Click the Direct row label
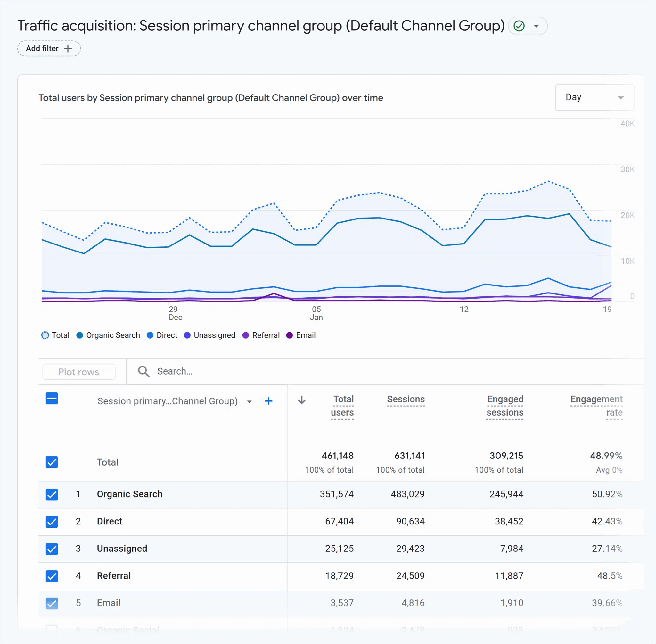Image resolution: width=656 pixels, height=644 pixels. (x=110, y=521)
